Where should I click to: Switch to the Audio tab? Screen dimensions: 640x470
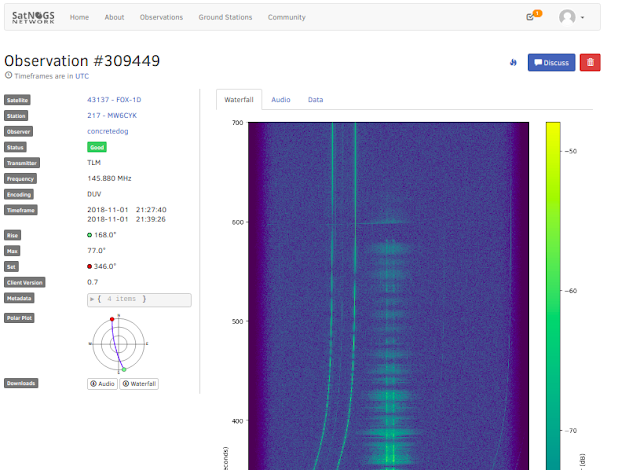(281, 100)
